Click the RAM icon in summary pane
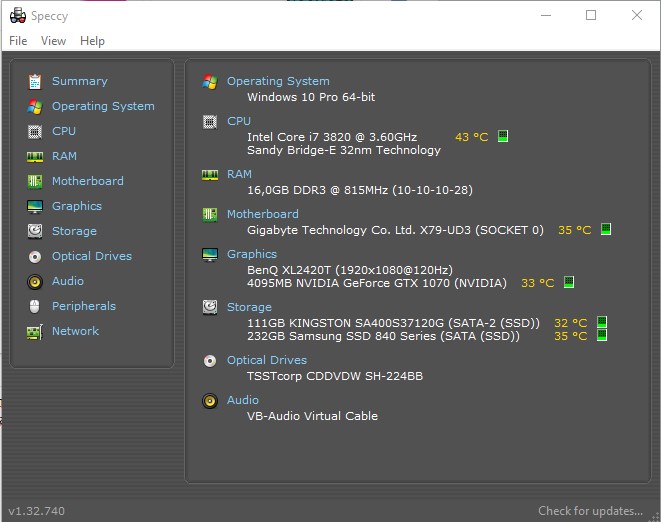The width and height of the screenshot is (661, 522). (210, 175)
